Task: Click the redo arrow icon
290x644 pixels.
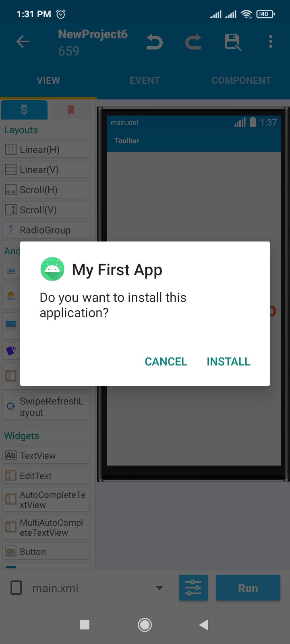Action: [193, 42]
